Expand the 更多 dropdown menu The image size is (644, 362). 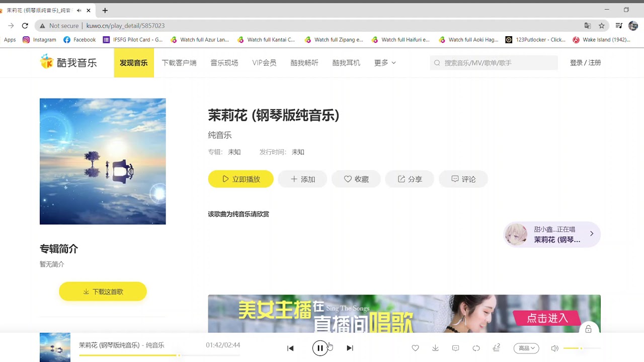pyautogui.click(x=385, y=63)
